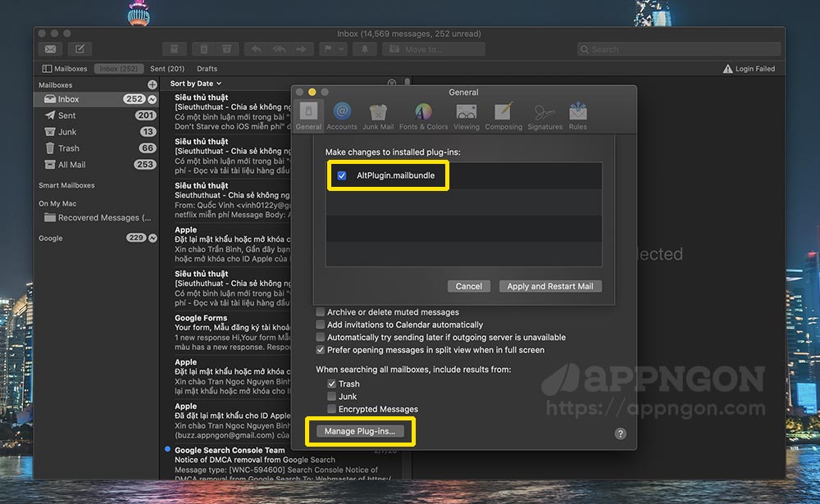
Task: Click the Reply All toolbar icon
Action: pyautogui.click(x=280, y=49)
